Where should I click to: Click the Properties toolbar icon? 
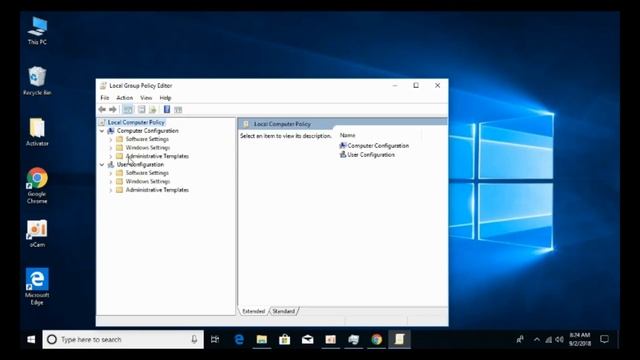tap(141, 109)
